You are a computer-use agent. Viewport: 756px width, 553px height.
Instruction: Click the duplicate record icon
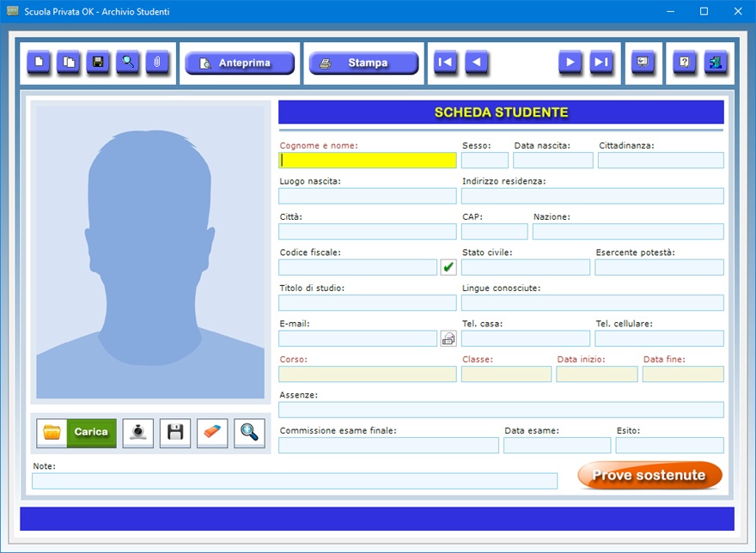[69, 62]
